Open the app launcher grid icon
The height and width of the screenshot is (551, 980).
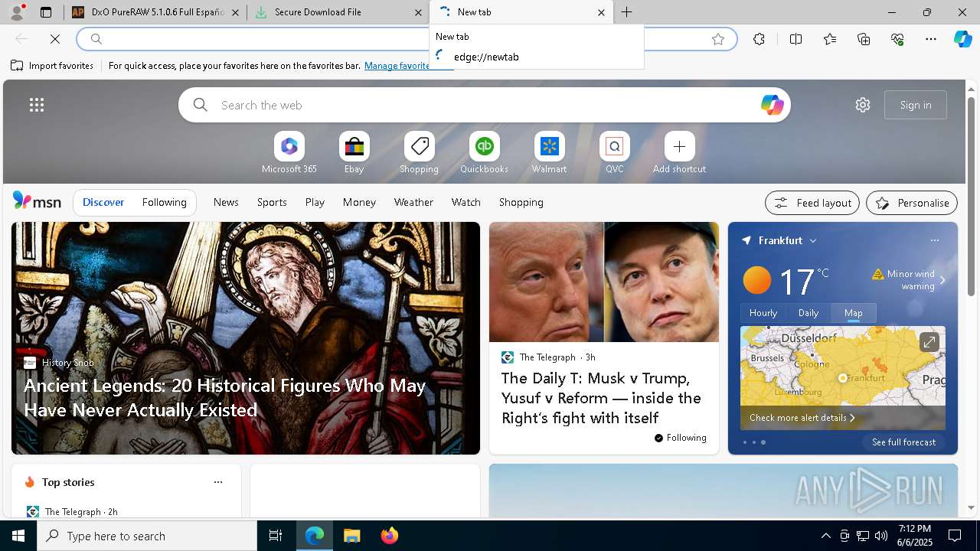pos(37,105)
